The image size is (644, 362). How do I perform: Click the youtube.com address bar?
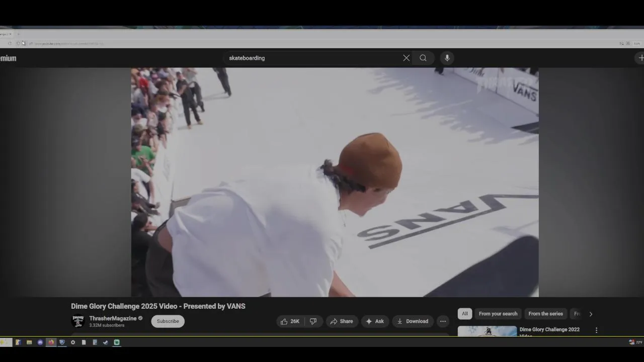tap(69, 43)
